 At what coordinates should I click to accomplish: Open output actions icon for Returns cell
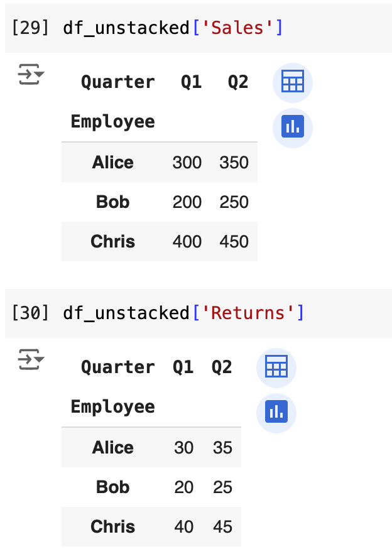[x=31, y=360]
